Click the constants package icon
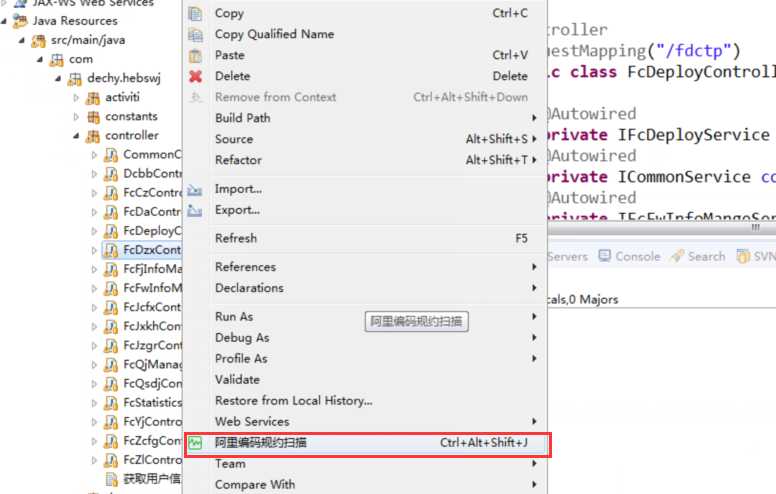This screenshot has height=494, width=776. (x=93, y=117)
